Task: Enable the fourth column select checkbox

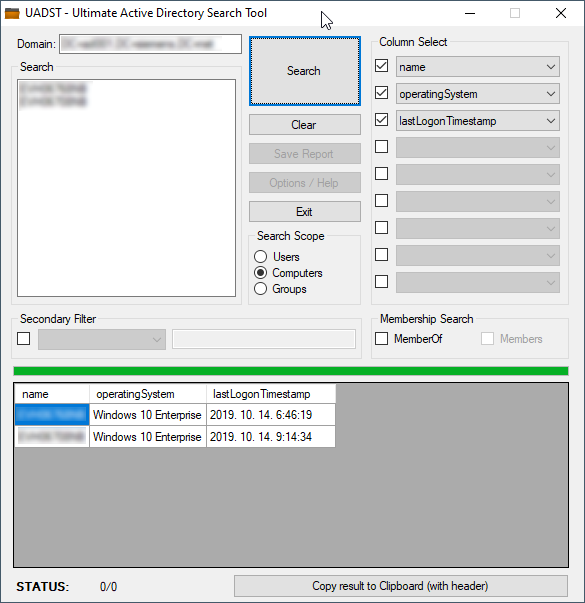Action: (x=382, y=147)
